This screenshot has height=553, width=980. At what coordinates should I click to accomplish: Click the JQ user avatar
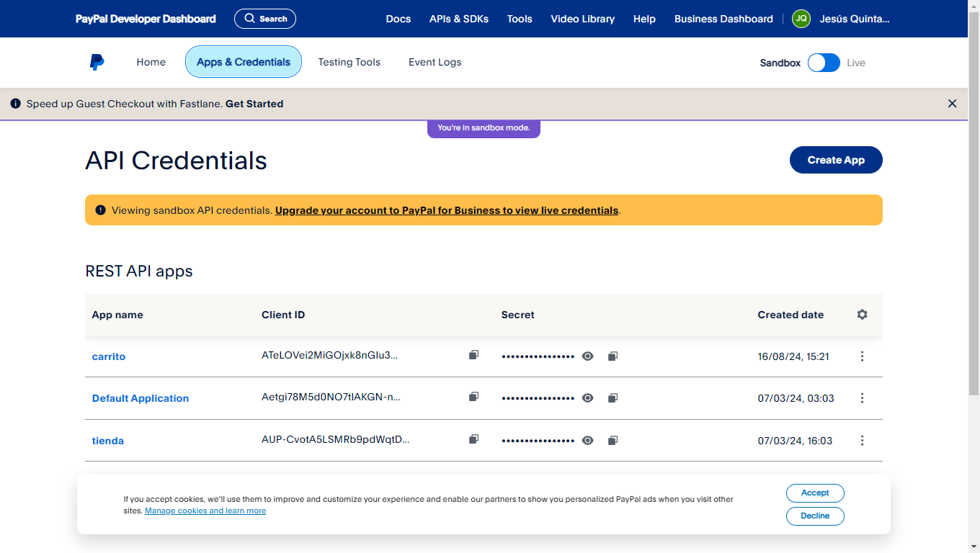tap(801, 19)
